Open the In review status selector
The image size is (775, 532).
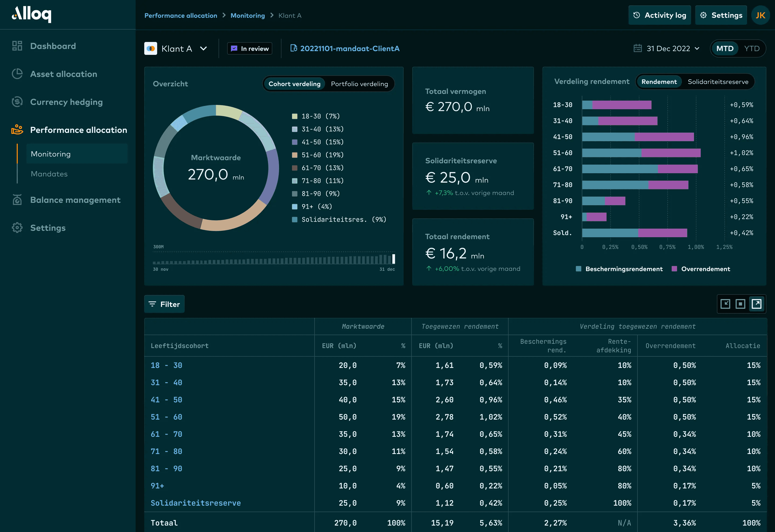[249, 48]
